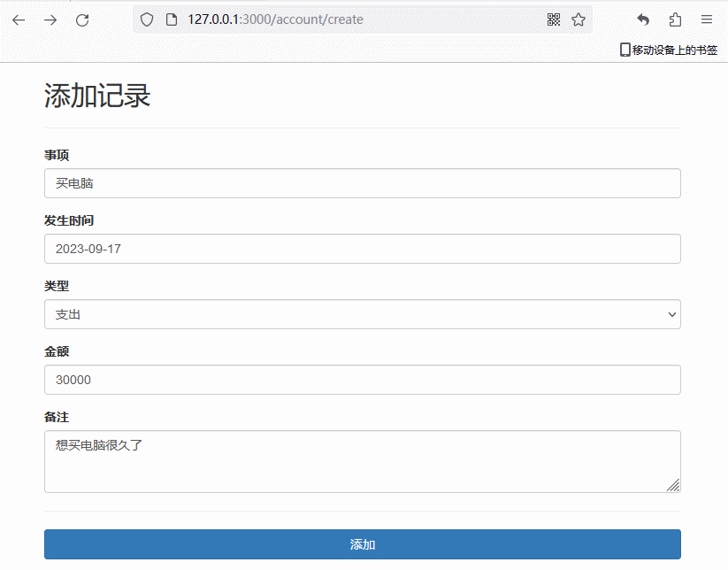
Task: Open the tracking protection shield icon
Action: tap(148, 19)
